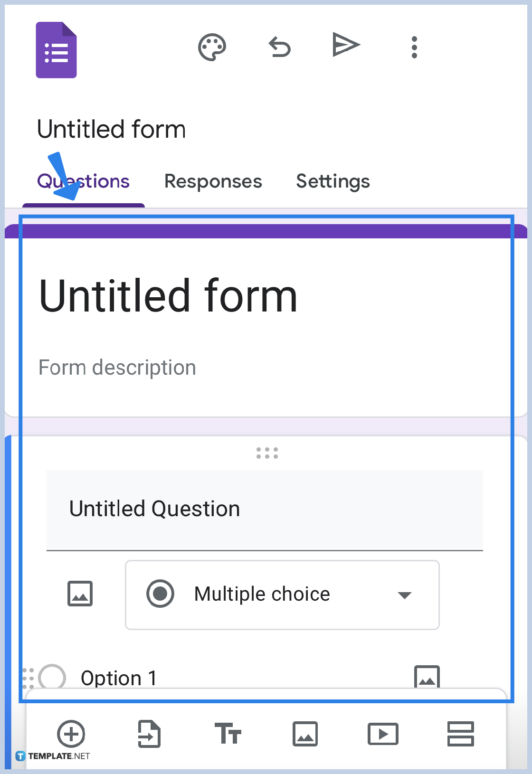Open the three-dot overflow menu
The height and width of the screenshot is (774, 532).
(x=414, y=47)
